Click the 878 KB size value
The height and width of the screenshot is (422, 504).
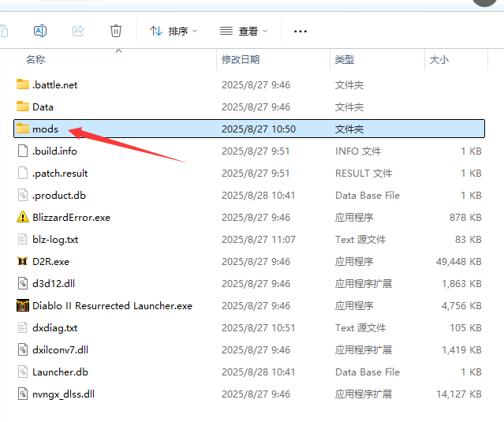coord(465,217)
